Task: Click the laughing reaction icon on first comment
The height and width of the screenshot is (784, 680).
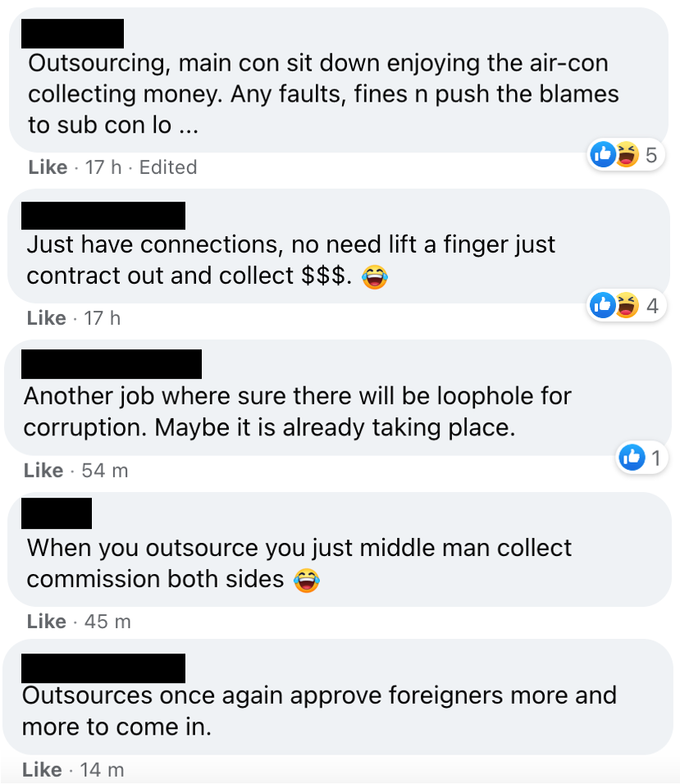Action: (x=627, y=154)
